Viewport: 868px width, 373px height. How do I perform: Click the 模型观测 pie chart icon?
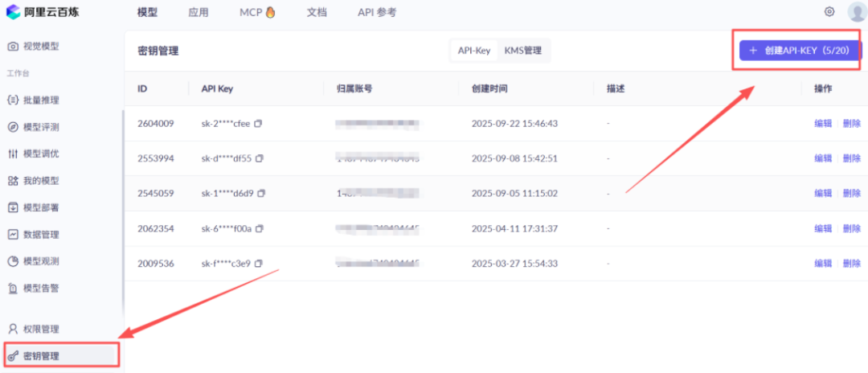[x=13, y=261]
